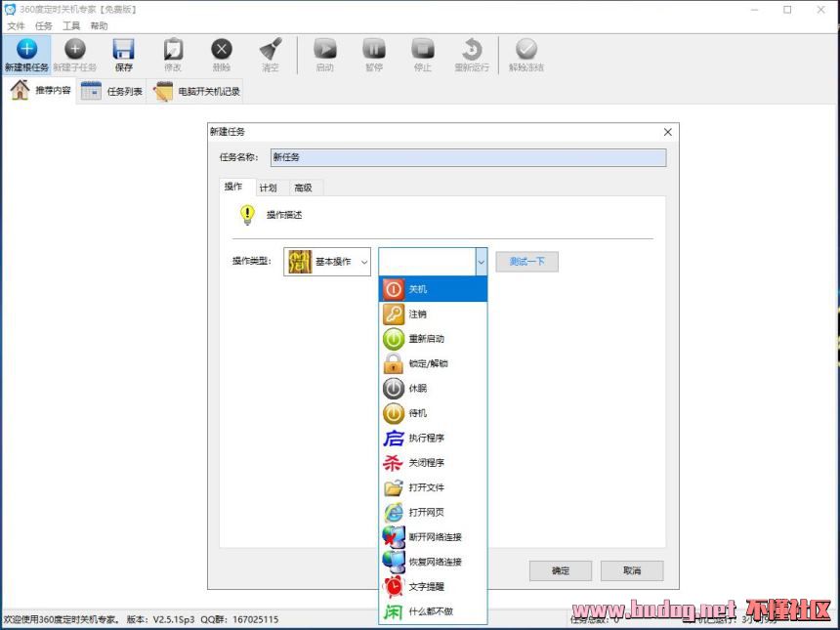Select the 打开文件 folder option

pos(433,487)
